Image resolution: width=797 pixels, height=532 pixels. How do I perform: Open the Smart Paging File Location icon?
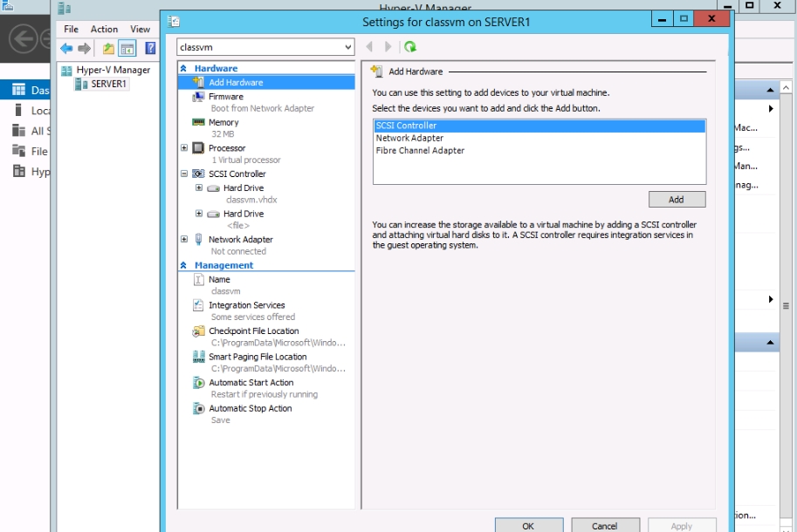199,357
